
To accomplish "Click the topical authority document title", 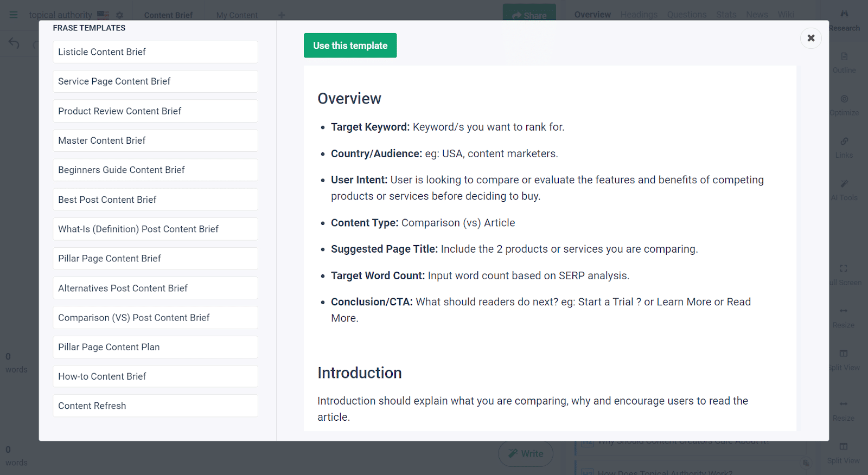I will [x=60, y=15].
